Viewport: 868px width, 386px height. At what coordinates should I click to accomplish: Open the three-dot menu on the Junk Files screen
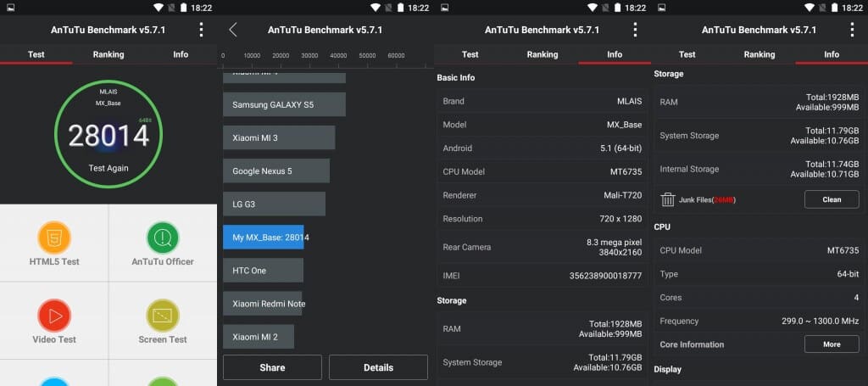point(852,30)
